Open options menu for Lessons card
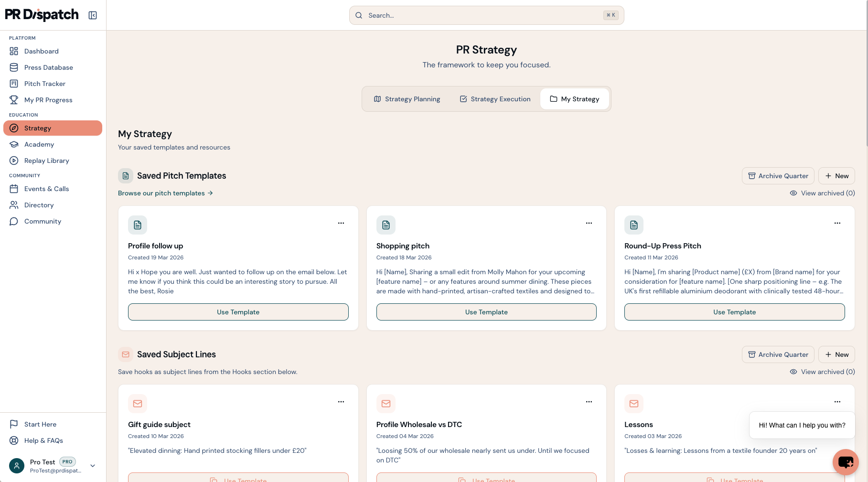Screen dimensions: 868x482 coord(837,402)
